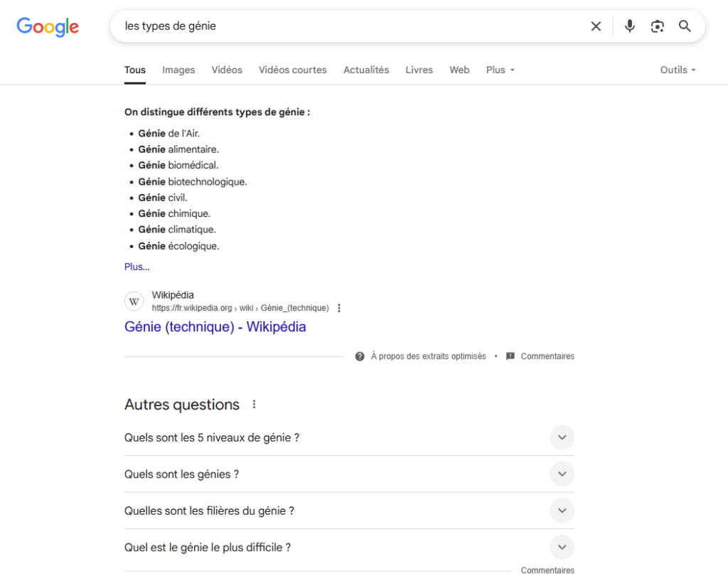Screen dimensions: 728x583
Task: Open Google Lens image search icon
Action: [657, 26]
